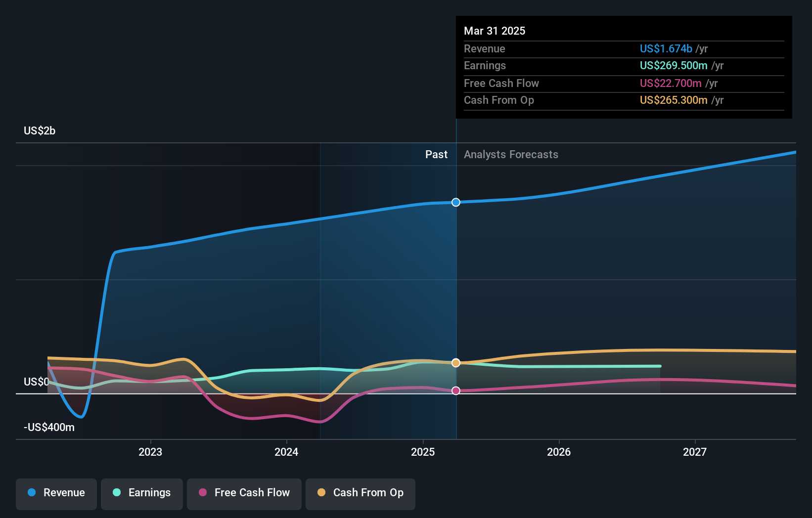Click the teal Earnings legend dot
This screenshot has height=518, width=812.
click(x=117, y=493)
